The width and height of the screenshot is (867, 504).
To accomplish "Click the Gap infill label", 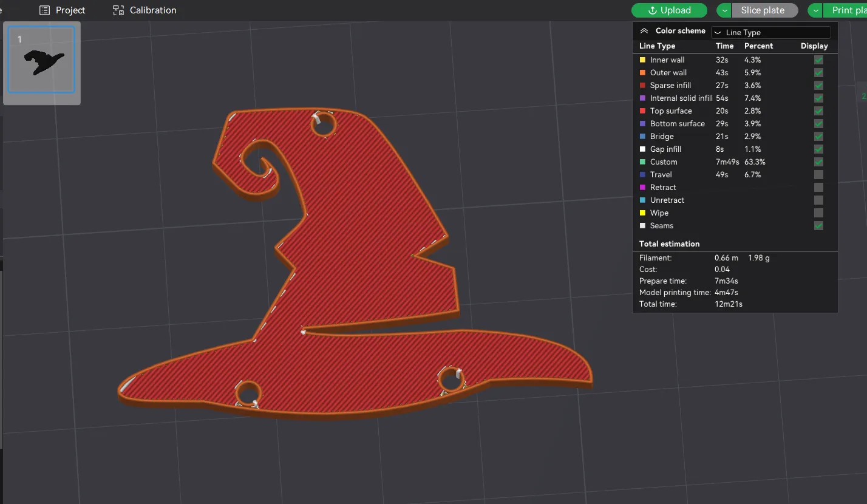I will tap(665, 149).
